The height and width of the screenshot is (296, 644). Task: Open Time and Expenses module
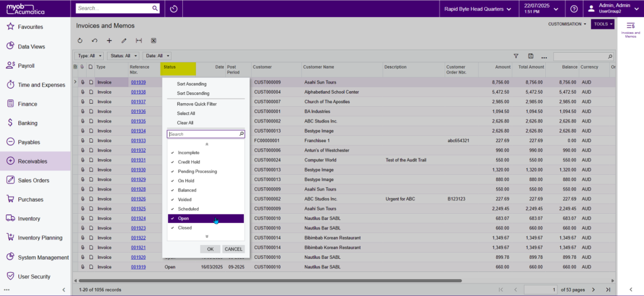[x=41, y=85]
